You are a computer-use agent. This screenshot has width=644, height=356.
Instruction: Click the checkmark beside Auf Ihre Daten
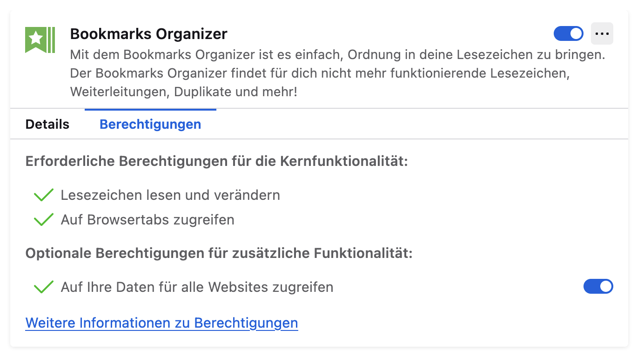click(x=44, y=287)
